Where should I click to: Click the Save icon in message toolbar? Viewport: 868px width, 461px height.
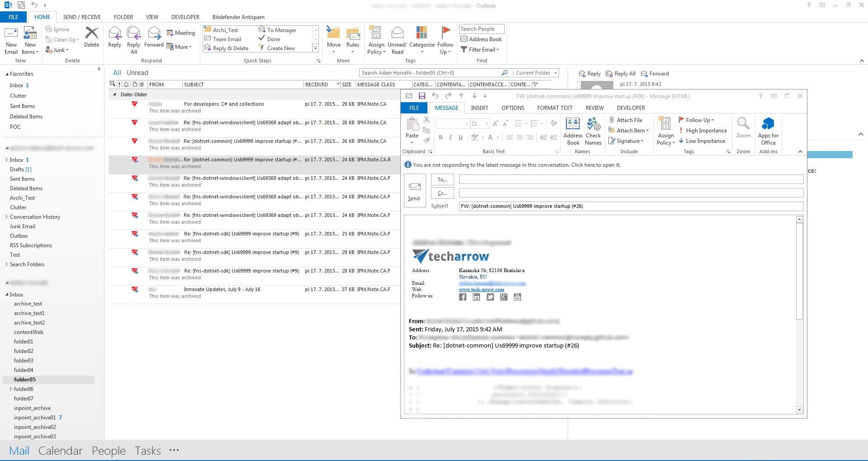click(x=422, y=96)
